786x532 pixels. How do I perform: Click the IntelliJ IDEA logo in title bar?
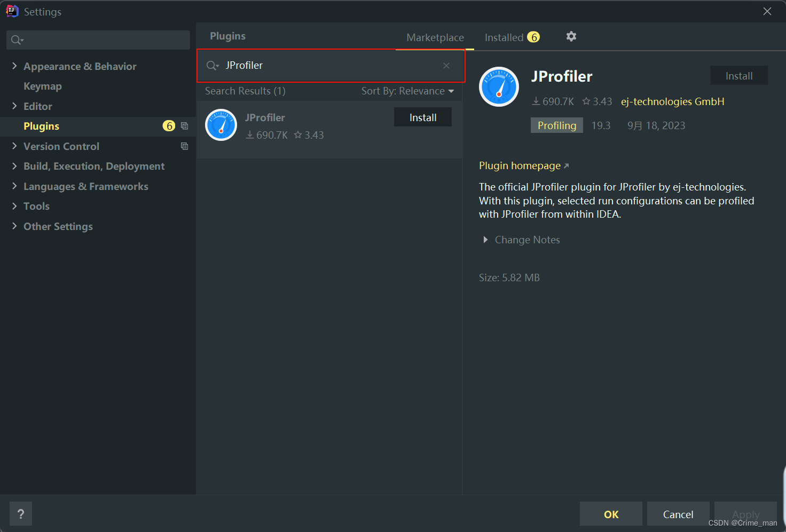coord(12,11)
